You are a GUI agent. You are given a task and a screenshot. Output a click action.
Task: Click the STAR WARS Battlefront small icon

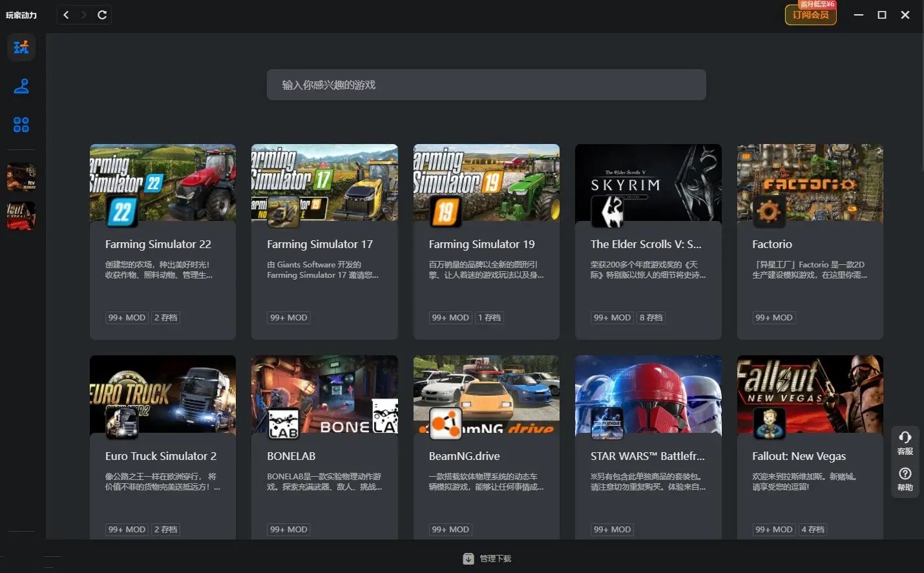607,422
